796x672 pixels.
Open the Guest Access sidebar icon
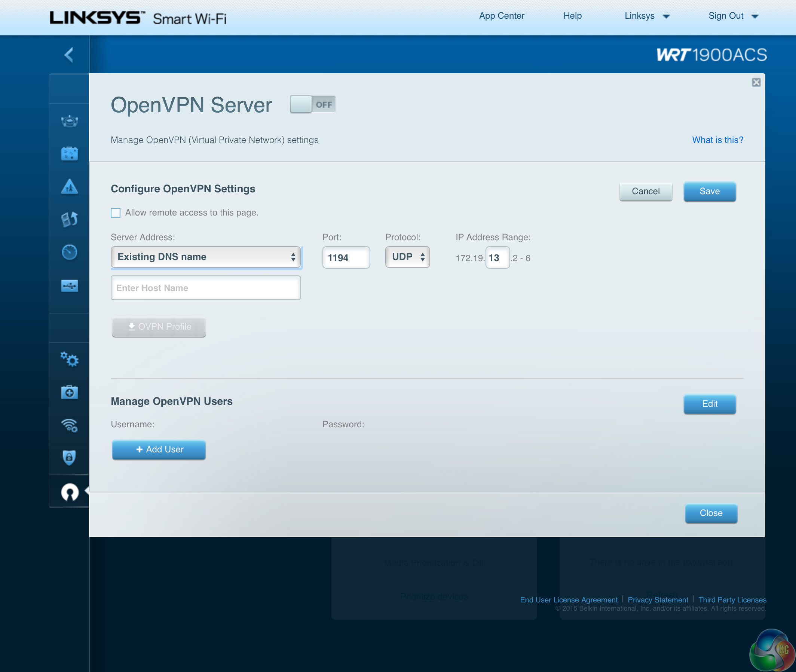pyautogui.click(x=69, y=154)
